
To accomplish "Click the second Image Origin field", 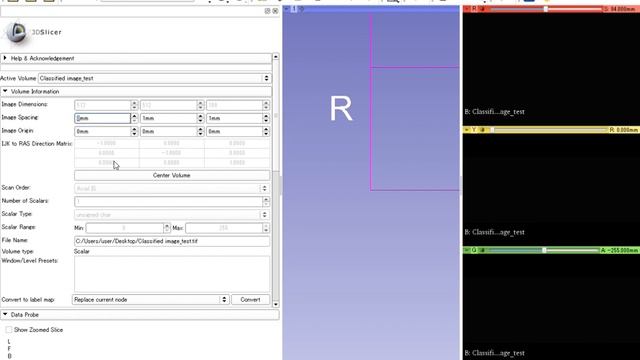I will (x=169, y=131).
